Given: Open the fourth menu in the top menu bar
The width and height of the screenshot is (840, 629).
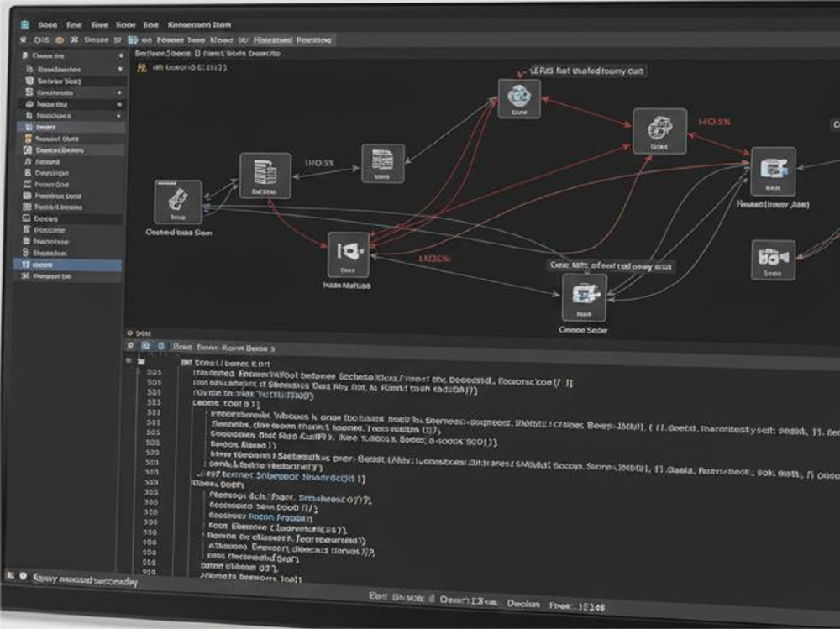Looking at the screenshot, I should click(x=126, y=24).
